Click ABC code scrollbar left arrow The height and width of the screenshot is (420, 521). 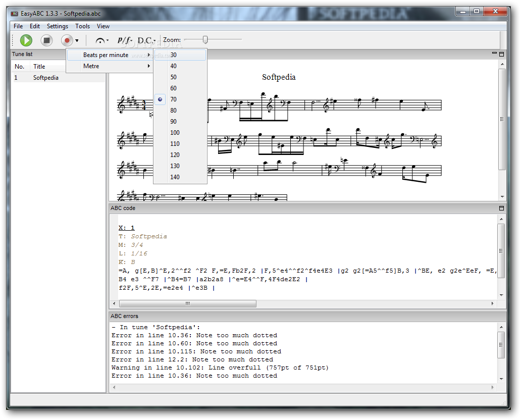tap(114, 304)
